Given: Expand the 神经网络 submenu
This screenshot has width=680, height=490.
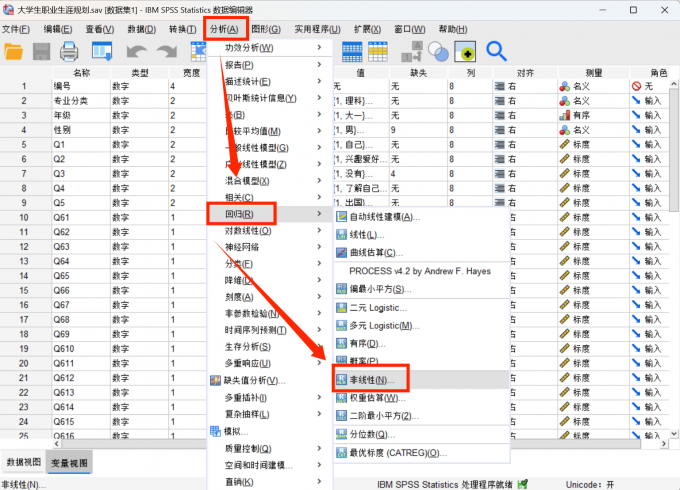Looking at the screenshot, I should (319, 247).
